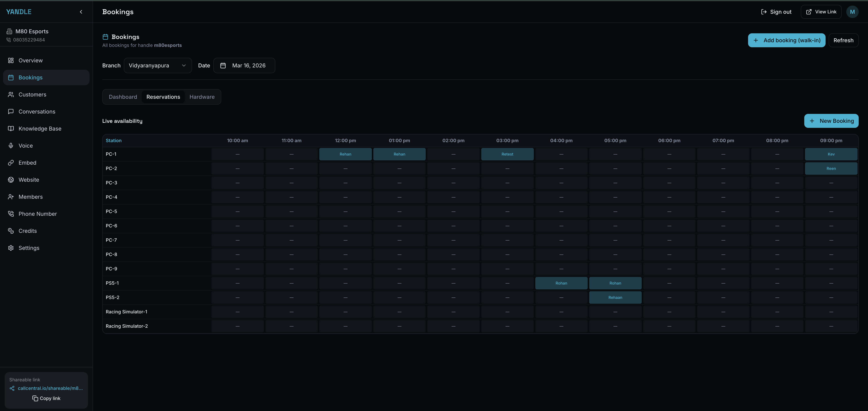Image resolution: width=868 pixels, height=411 pixels.
Task: Open the Vidyaranyapura branch dropdown
Action: point(157,65)
